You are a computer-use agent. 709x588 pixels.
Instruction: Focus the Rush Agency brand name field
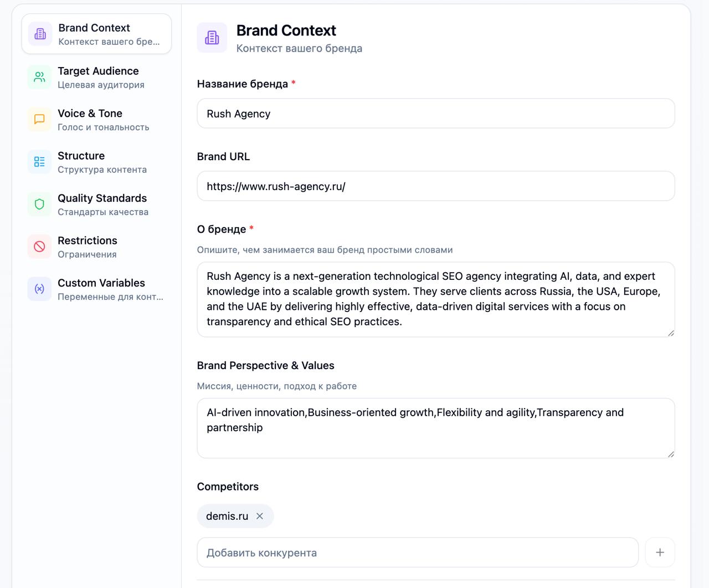[435, 114]
